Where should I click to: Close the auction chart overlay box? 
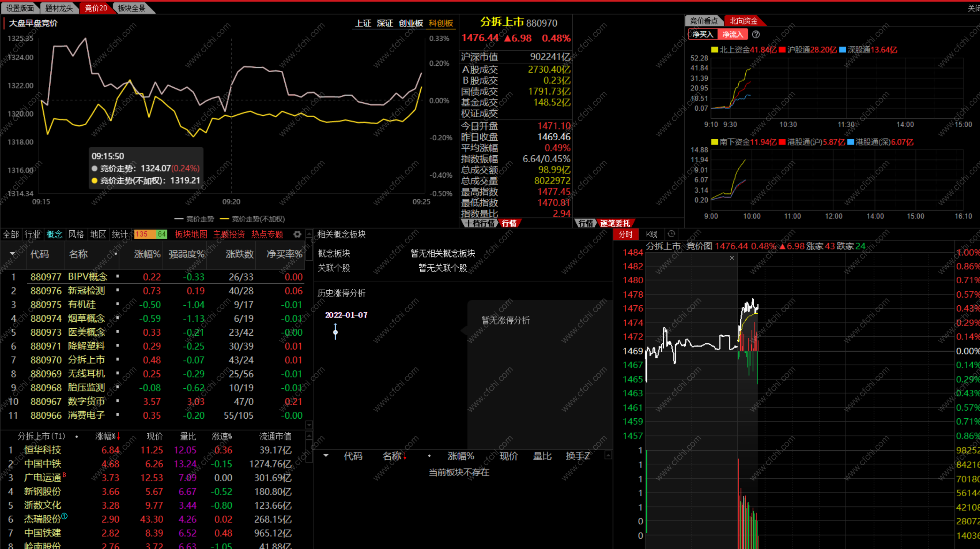coord(732,258)
